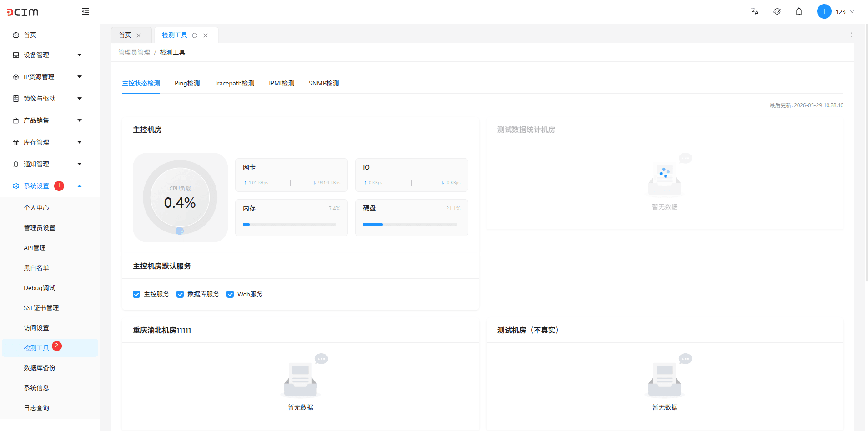This screenshot has width=868, height=431.
Task: Switch to Tracepath检测 tab
Action: (x=234, y=83)
